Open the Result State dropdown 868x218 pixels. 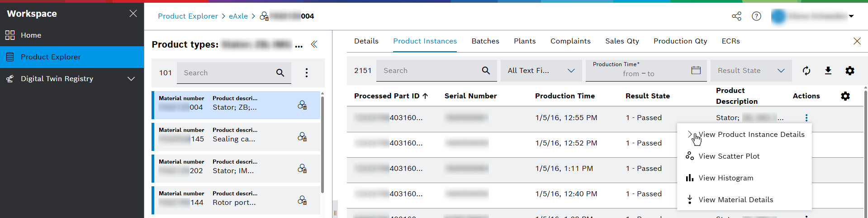751,71
